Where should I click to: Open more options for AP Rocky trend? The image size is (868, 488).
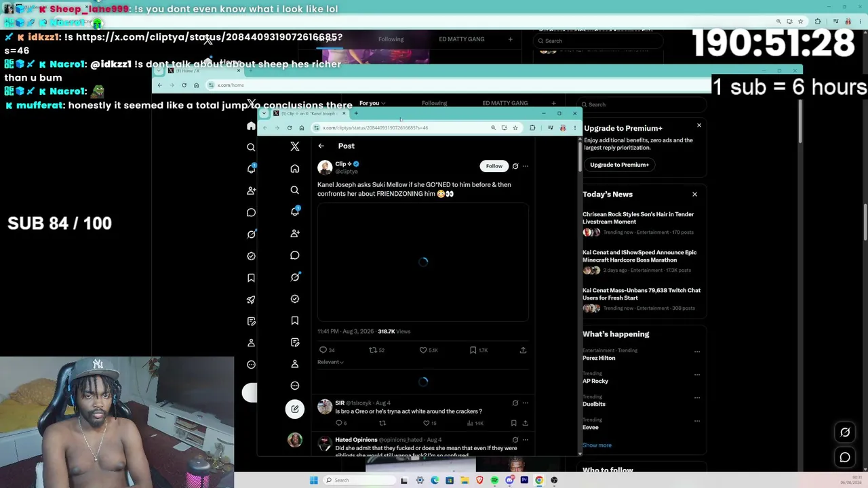(x=696, y=374)
